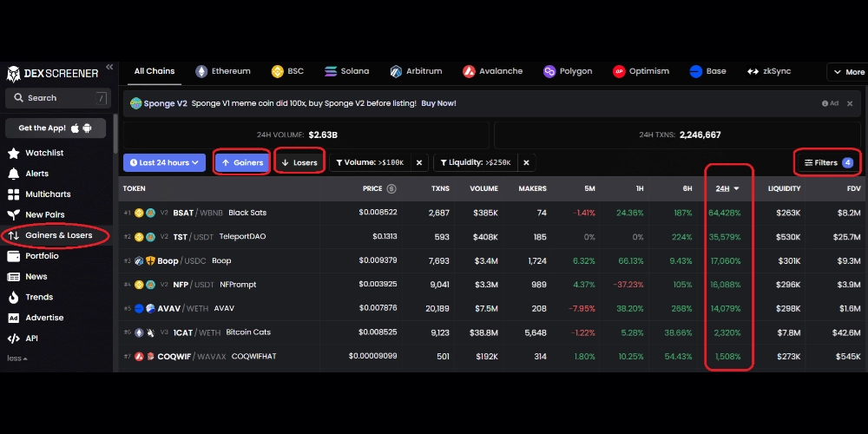Image resolution: width=868 pixels, height=434 pixels.
Task: Open the Last 24 hours dropdown
Action: click(x=164, y=163)
